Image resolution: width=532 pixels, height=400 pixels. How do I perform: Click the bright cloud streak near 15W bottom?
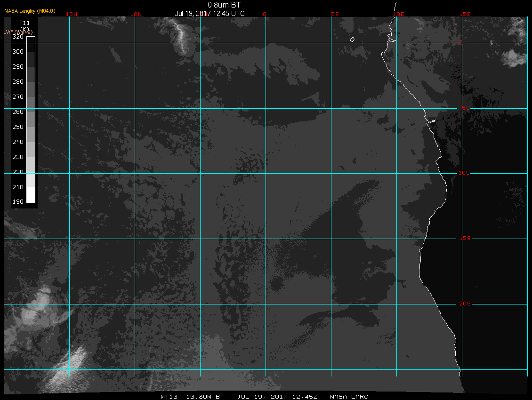(66, 368)
